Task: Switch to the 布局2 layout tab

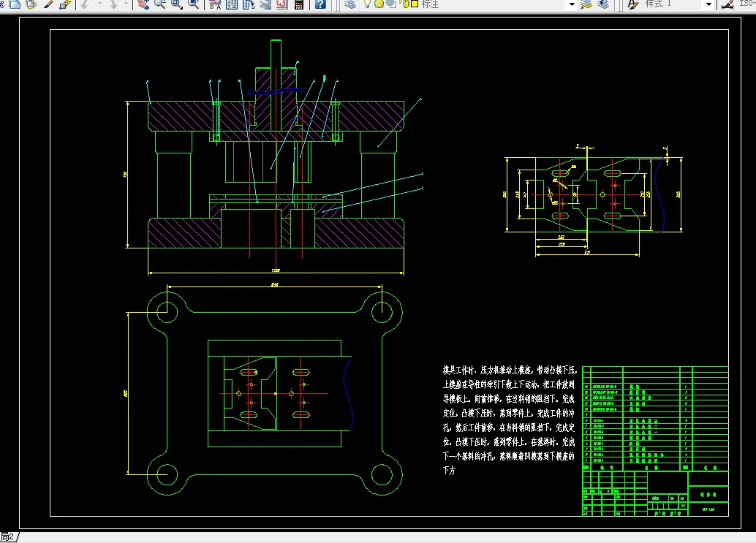Action: pyautogui.click(x=8, y=538)
